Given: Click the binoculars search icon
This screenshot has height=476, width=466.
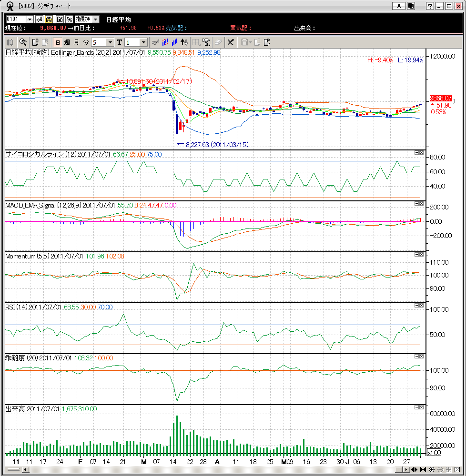Looking at the screenshot, I should click(x=48, y=19).
